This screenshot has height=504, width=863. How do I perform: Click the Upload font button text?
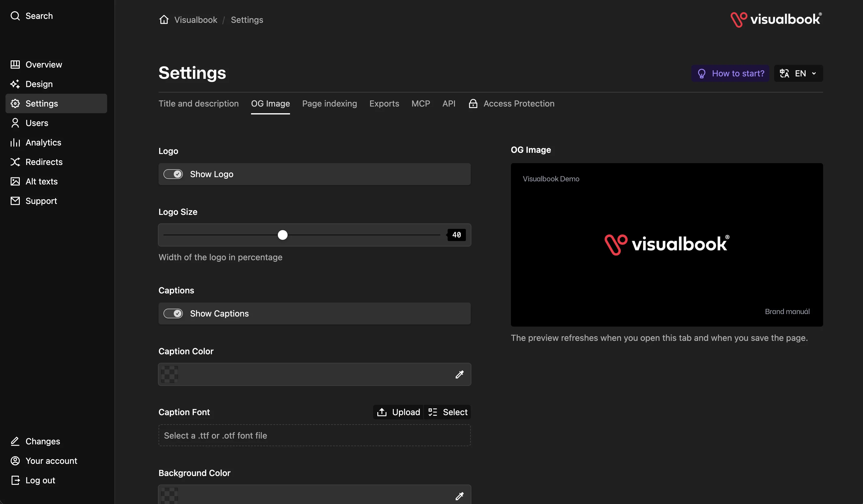pyautogui.click(x=406, y=412)
